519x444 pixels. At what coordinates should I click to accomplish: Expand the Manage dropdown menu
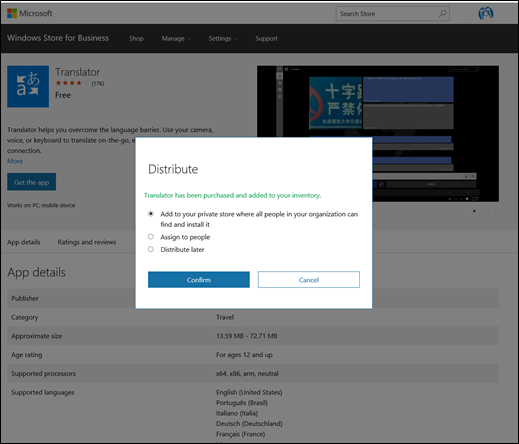pos(176,38)
